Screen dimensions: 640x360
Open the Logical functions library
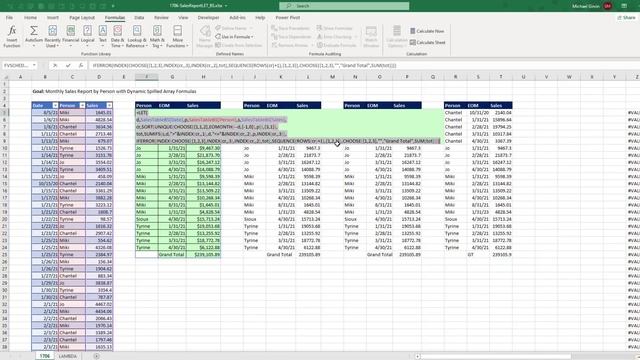(87, 36)
